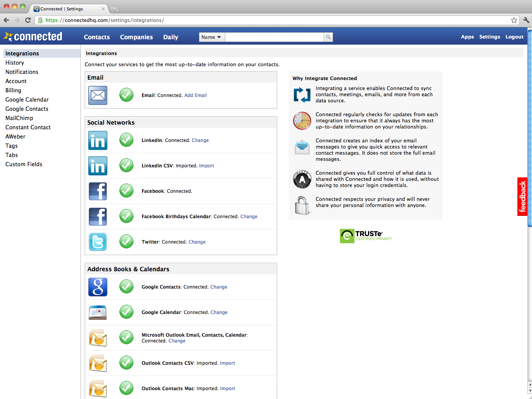This screenshot has height=399, width=532.
Task: Click Import next to Outlook Contacts Mac
Action: (228, 389)
